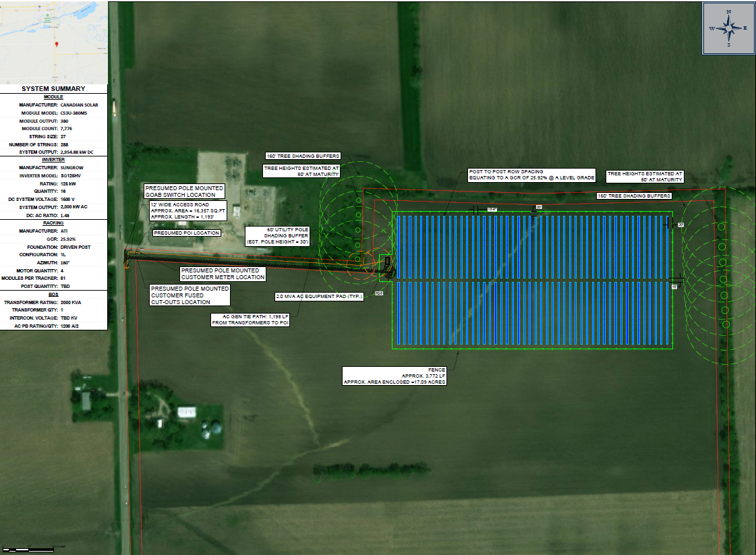Click the Customer Meter Location callout
The width and height of the screenshot is (756, 555).
[x=222, y=274]
